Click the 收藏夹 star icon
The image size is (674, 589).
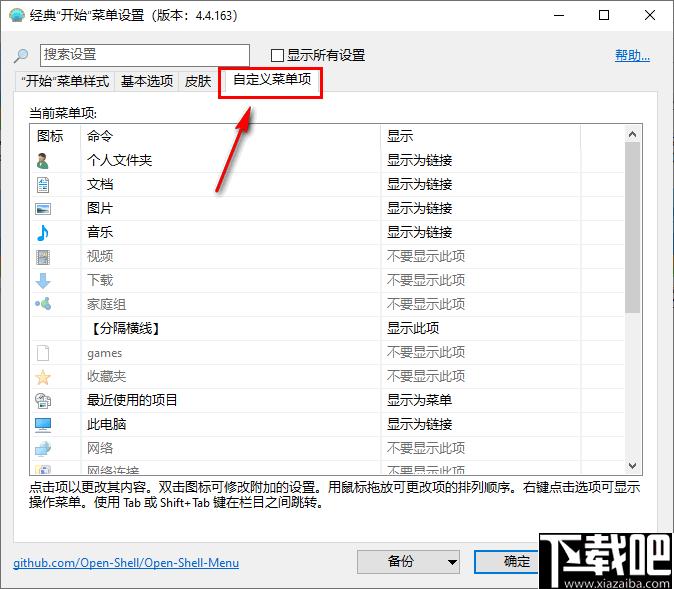coord(43,377)
